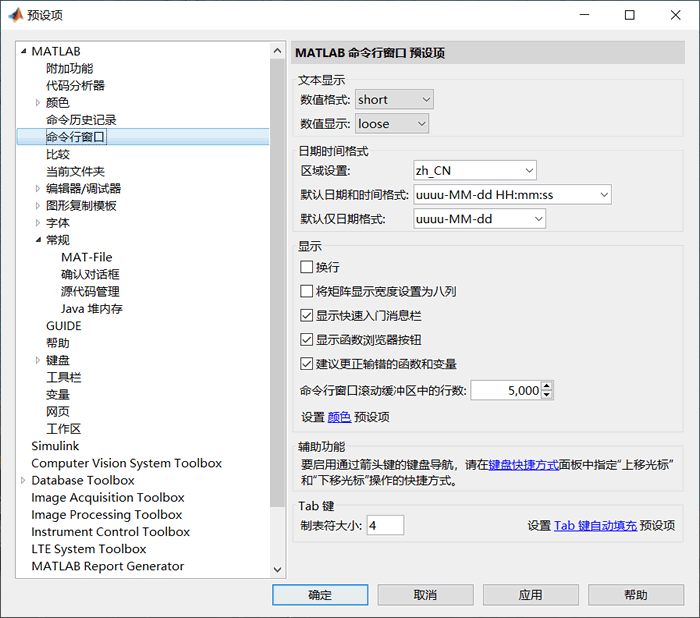Click the 应用 button

coord(530,595)
